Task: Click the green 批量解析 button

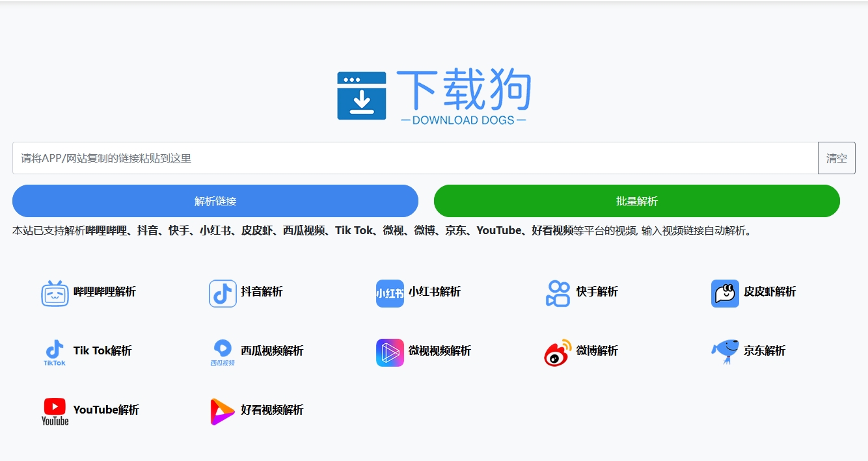Action: point(637,201)
